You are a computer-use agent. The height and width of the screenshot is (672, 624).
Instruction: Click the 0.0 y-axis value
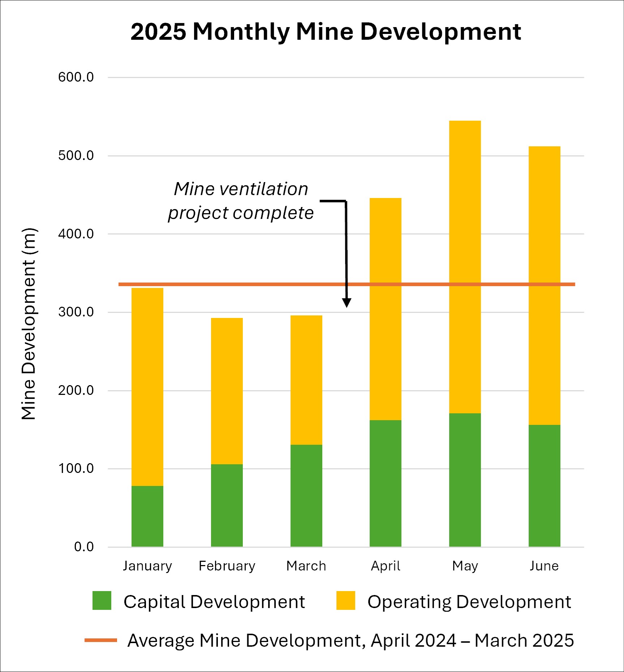(84, 547)
